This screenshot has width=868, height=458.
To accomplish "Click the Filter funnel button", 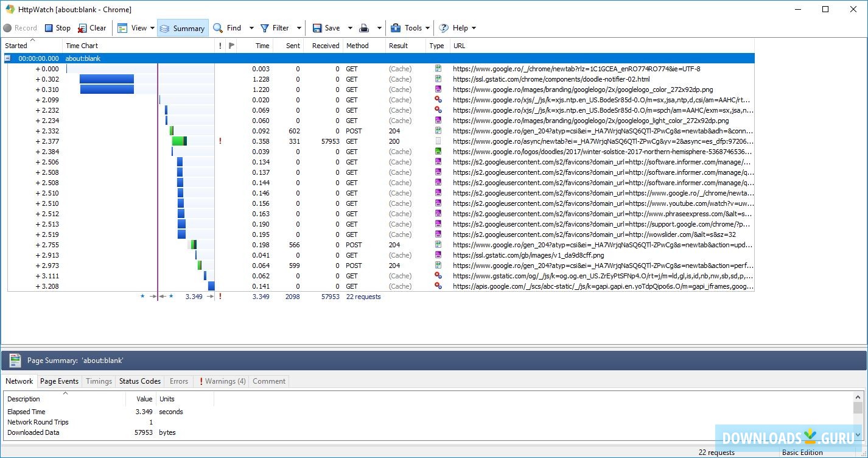I will [x=275, y=28].
